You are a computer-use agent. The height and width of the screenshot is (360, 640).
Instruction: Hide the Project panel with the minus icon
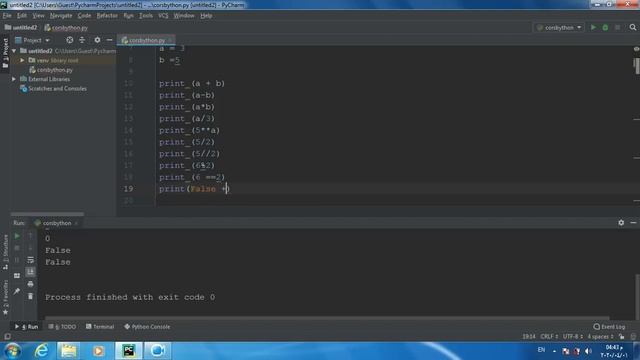(x=109, y=40)
